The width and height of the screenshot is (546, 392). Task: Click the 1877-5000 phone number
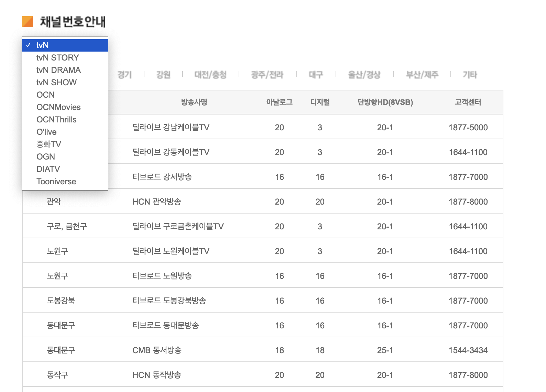(468, 127)
